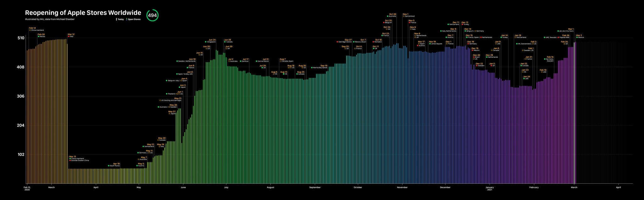This screenshot has height=200, width=644.
Task: Click the red dot beside Fayette Mall
Action: [558, 38]
